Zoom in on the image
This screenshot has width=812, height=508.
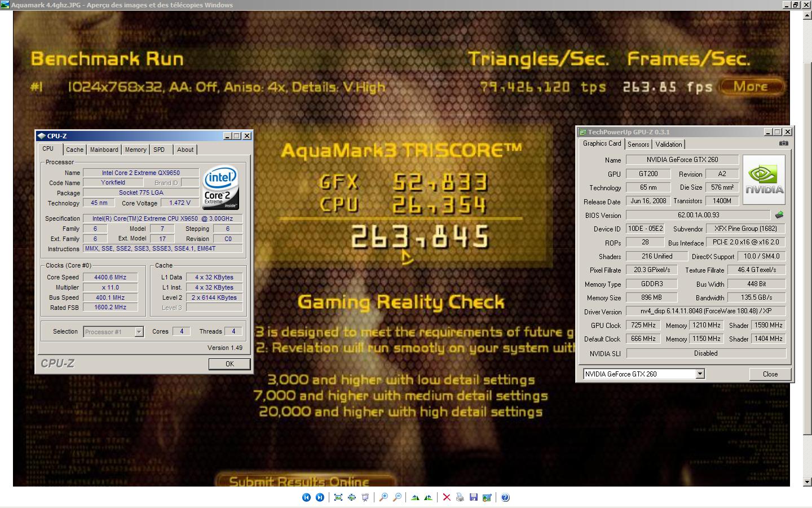pyautogui.click(x=383, y=497)
